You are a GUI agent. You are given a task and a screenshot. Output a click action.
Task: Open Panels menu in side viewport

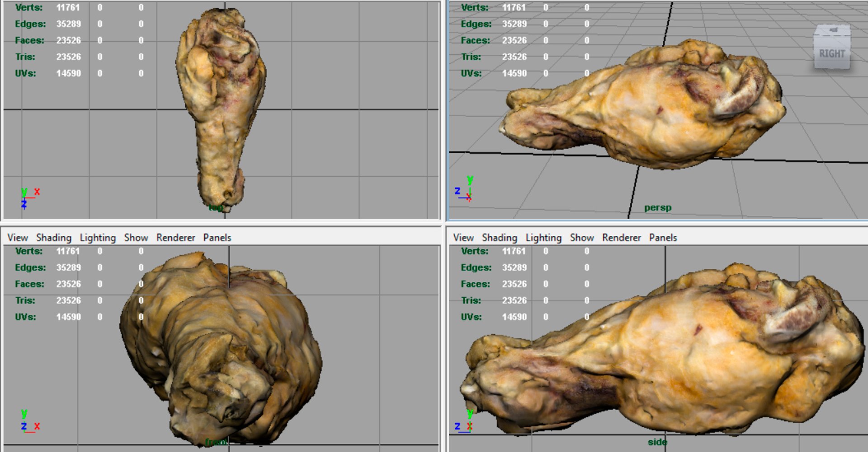pos(663,238)
